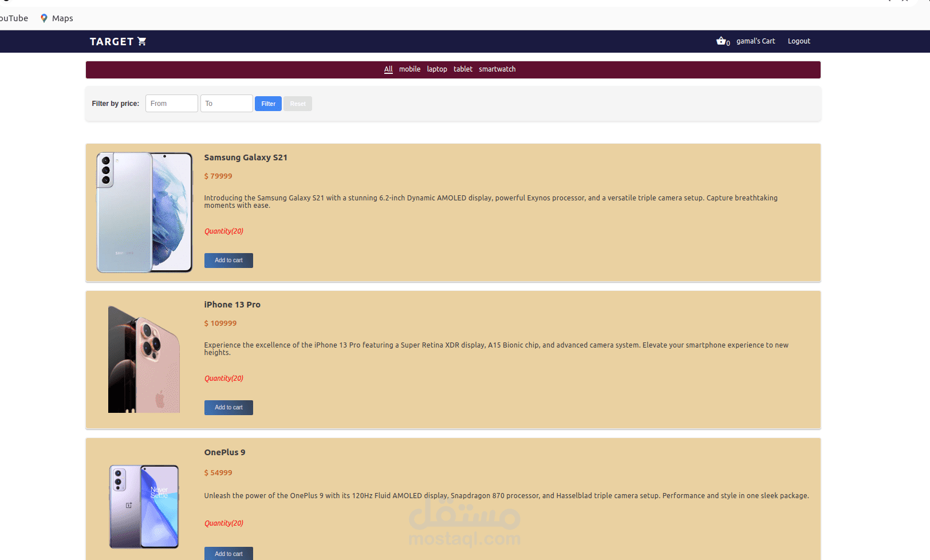930x560 pixels.
Task: Click Quantity(20) under iPhone 13 Pro
Action: click(224, 378)
